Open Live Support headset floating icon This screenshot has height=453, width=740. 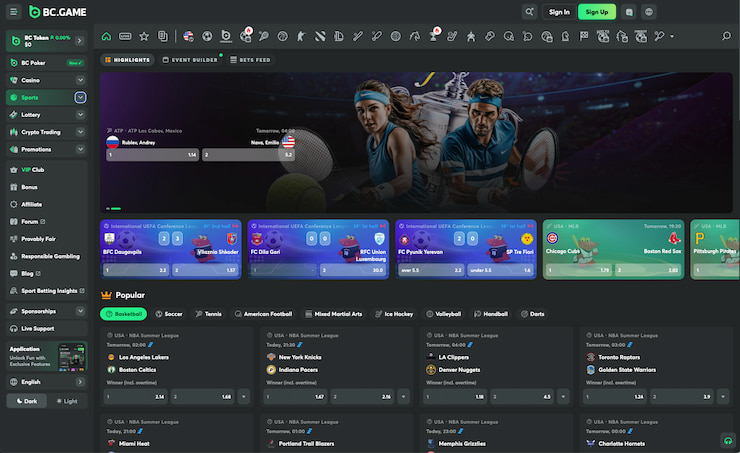pyautogui.click(x=728, y=441)
